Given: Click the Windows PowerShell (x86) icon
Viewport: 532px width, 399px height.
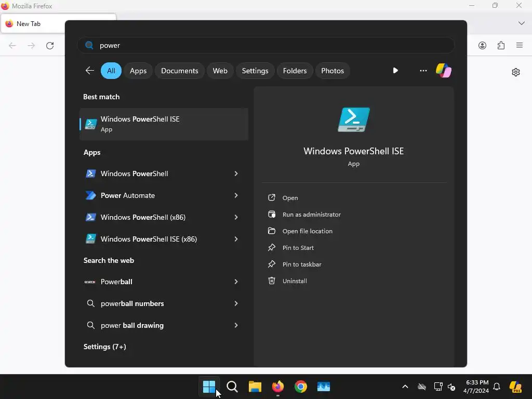Looking at the screenshot, I should pos(90,217).
